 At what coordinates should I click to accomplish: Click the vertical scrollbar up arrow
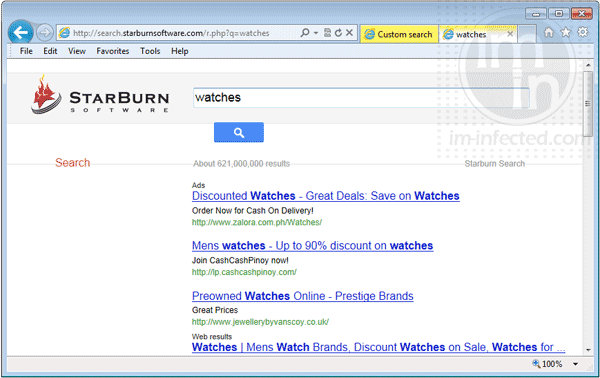pos(588,66)
